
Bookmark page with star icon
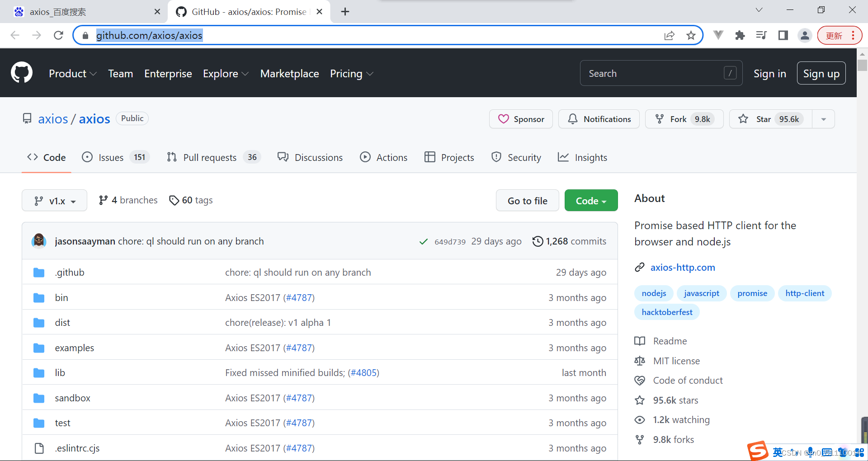[691, 35]
